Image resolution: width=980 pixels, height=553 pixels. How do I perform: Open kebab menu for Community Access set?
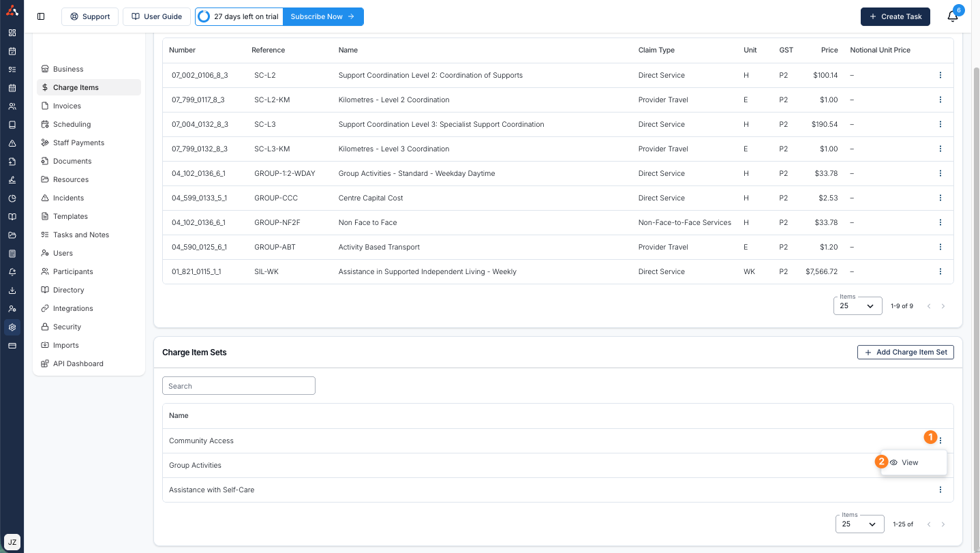940,440
